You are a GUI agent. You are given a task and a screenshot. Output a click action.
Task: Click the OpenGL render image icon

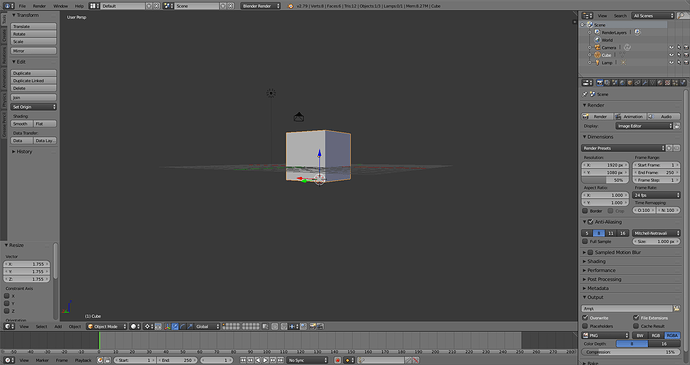(312, 326)
